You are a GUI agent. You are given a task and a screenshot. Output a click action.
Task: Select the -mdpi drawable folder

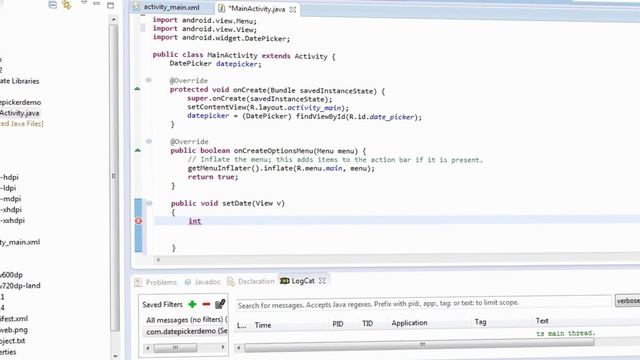pos(11,199)
